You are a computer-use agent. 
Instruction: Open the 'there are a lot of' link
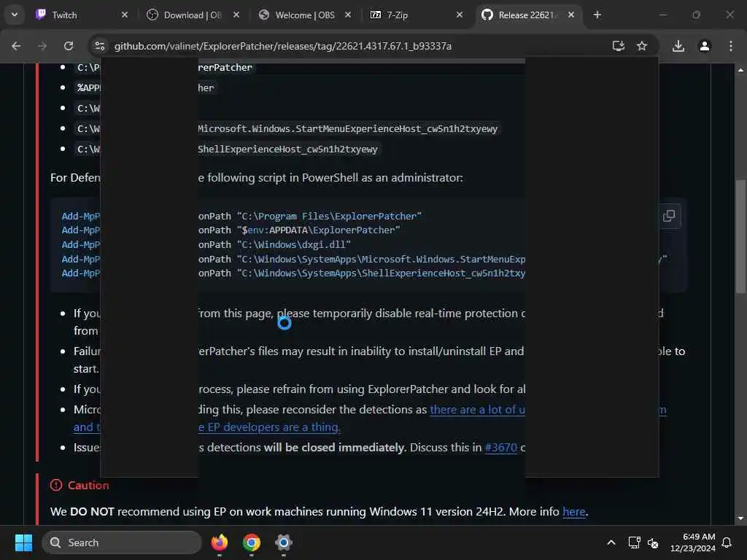(477, 410)
